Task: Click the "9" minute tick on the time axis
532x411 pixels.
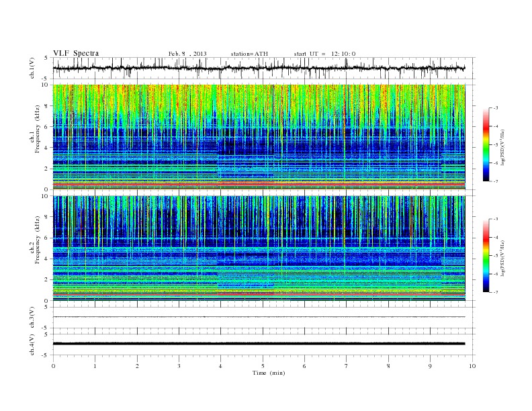Action: [430, 366]
